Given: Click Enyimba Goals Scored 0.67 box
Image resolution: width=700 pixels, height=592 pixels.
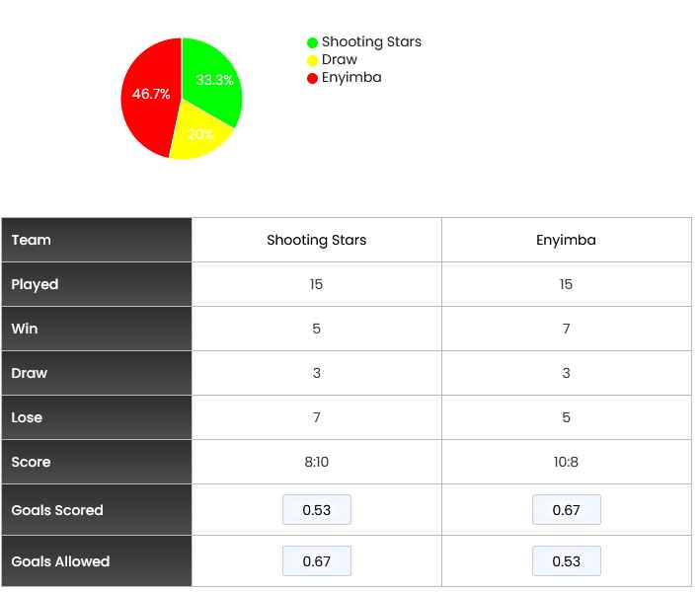Looking at the screenshot, I should click(566, 509).
